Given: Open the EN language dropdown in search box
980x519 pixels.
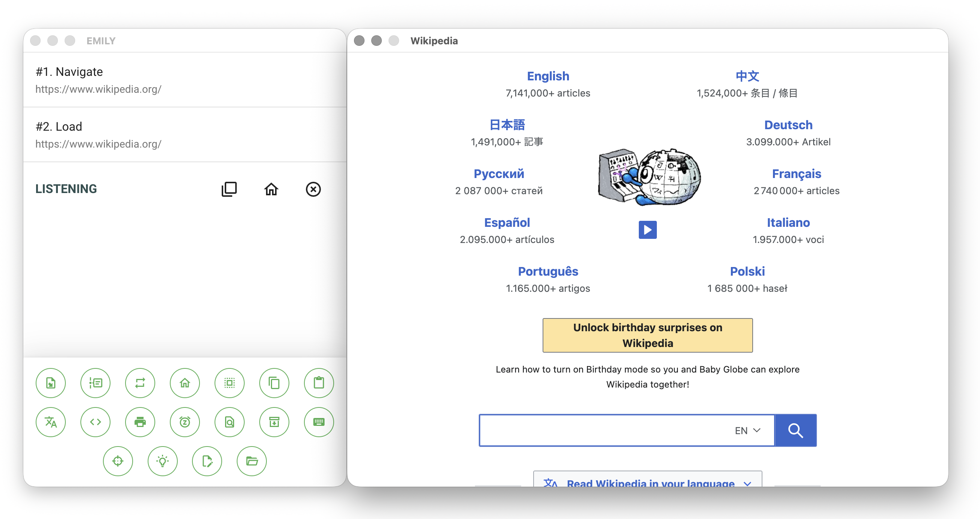Looking at the screenshot, I should tap(747, 430).
